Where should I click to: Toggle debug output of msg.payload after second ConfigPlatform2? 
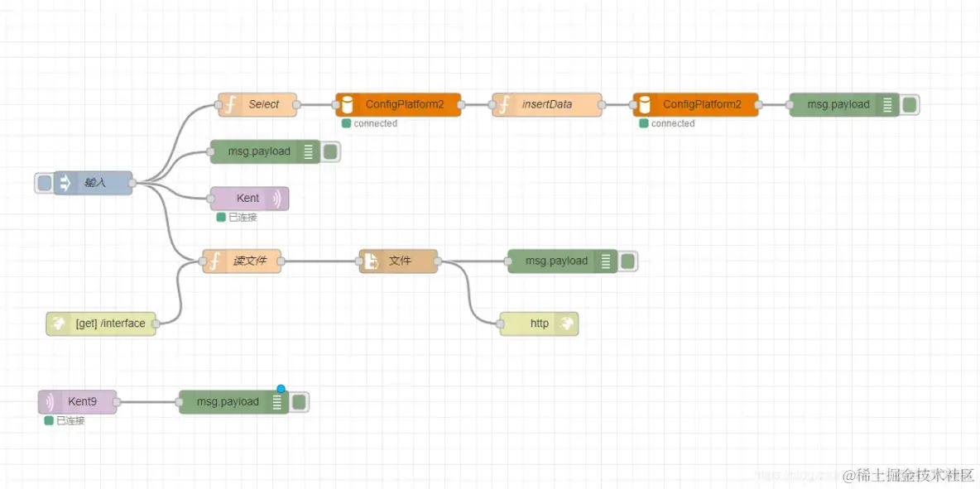(910, 105)
